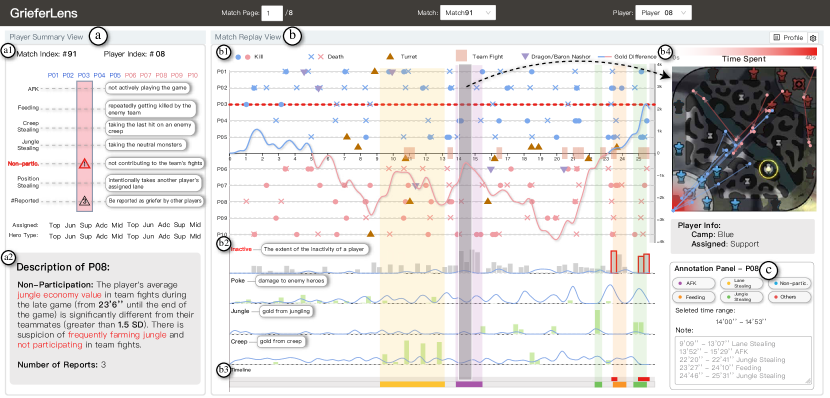Click the yellow segment on the timeline bar

pyautogui.click(x=412, y=384)
